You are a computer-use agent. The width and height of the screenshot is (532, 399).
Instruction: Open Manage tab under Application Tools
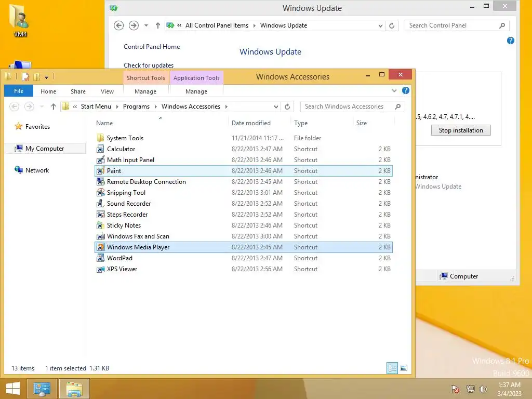(x=196, y=91)
